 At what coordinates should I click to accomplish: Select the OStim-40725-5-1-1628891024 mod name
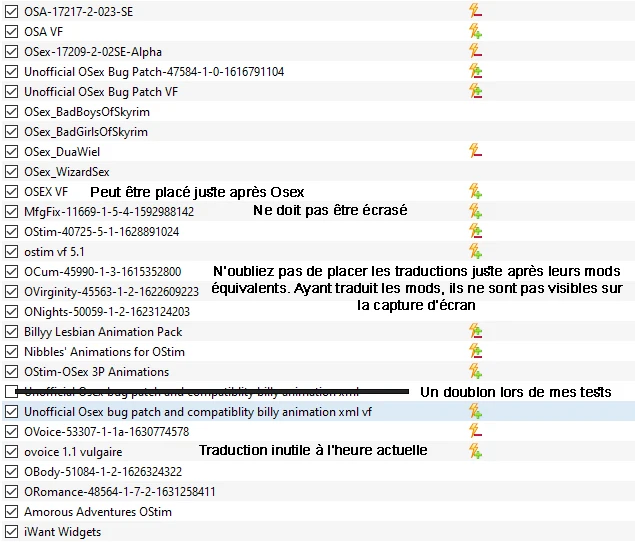(102, 232)
